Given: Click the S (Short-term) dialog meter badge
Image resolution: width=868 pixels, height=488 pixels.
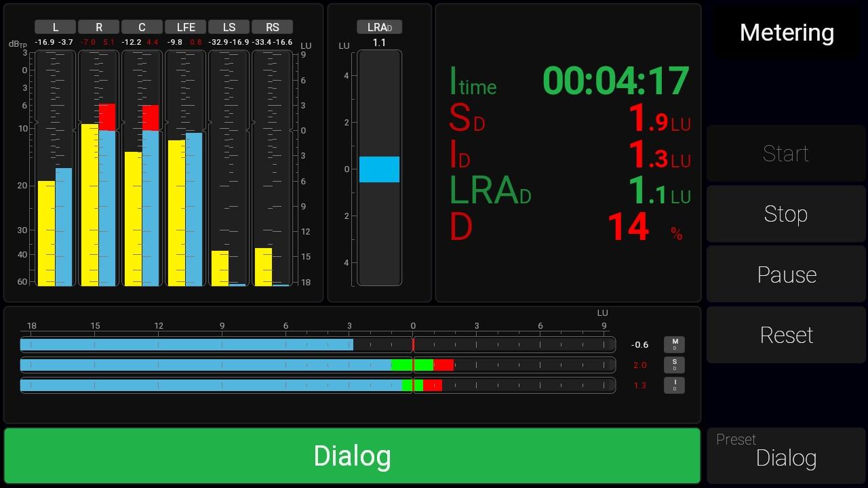Looking at the screenshot, I should pos(674,365).
